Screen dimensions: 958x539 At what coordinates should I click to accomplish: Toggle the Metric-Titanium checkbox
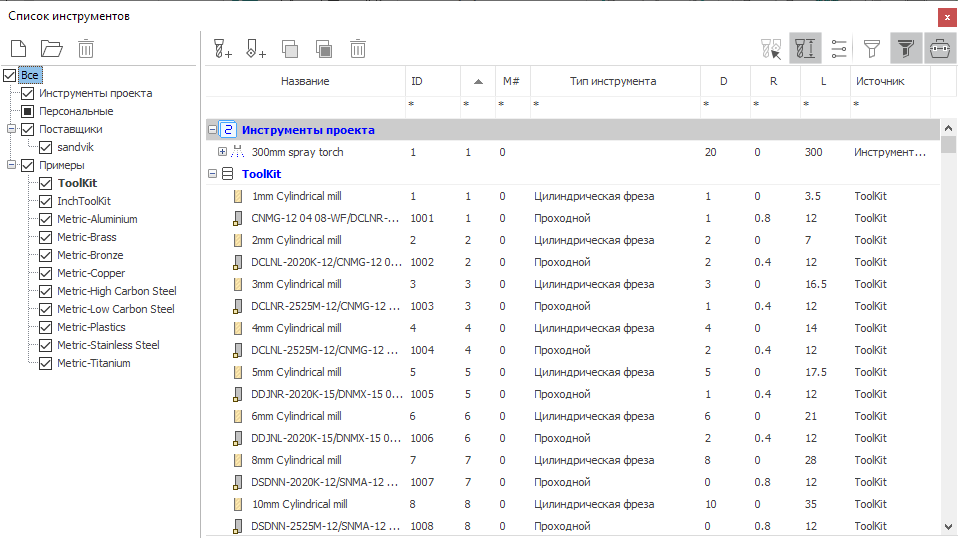tap(46, 363)
